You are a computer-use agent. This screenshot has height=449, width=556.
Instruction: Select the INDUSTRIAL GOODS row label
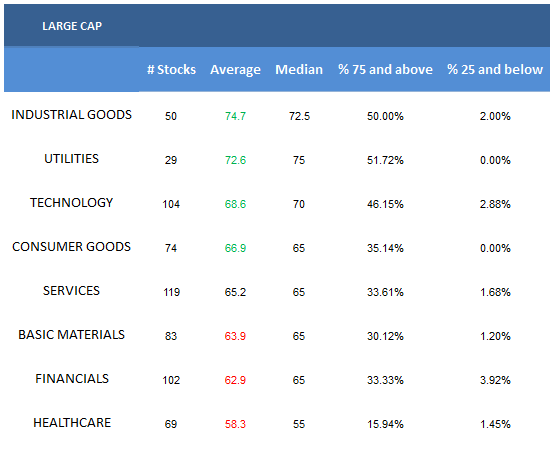point(71,115)
